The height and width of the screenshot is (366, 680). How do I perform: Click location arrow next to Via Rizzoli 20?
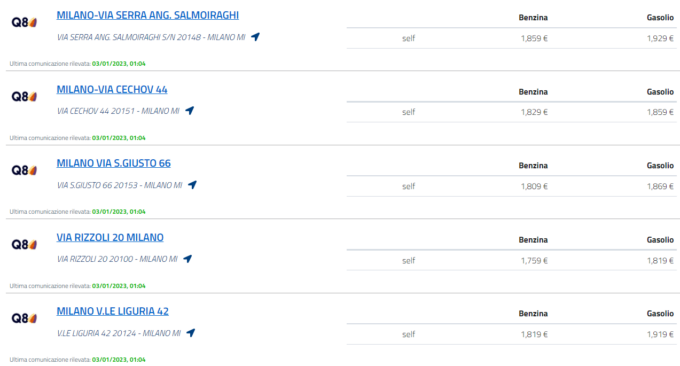pos(187,259)
